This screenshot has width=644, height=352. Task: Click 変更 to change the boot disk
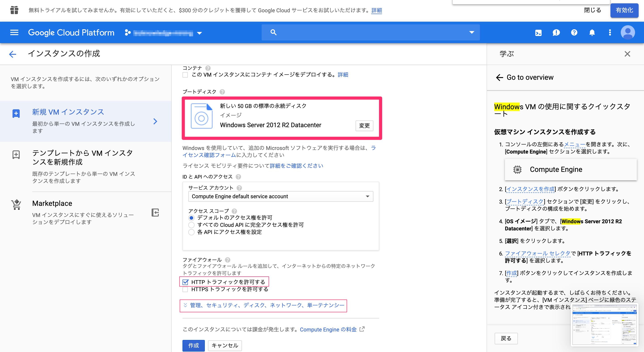[x=364, y=126]
